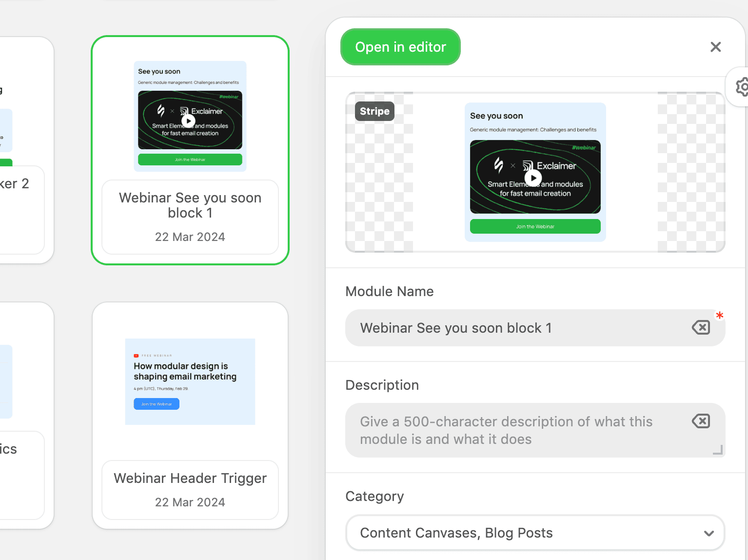Image resolution: width=748 pixels, height=560 pixels.
Task: Click the Webinar See you soon block 1 title
Action: [x=190, y=205]
